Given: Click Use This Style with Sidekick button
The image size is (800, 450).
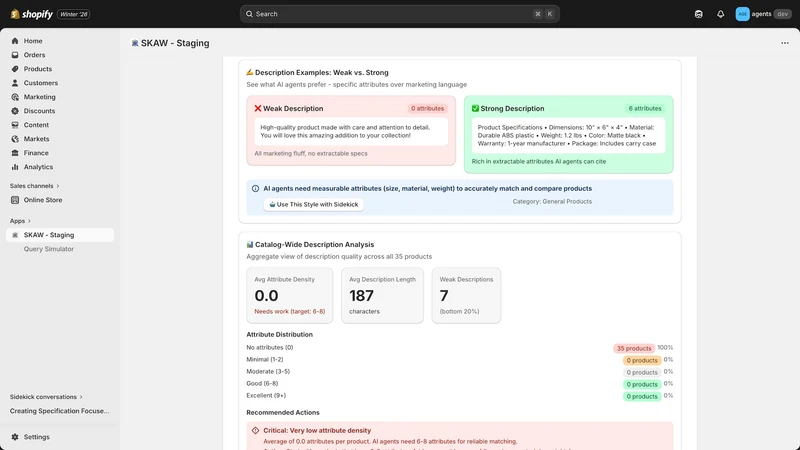Looking at the screenshot, I should pyautogui.click(x=314, y=205).
